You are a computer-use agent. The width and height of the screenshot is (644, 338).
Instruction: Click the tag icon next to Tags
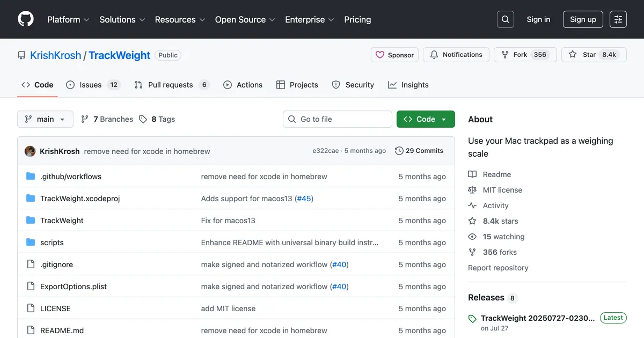143,119
